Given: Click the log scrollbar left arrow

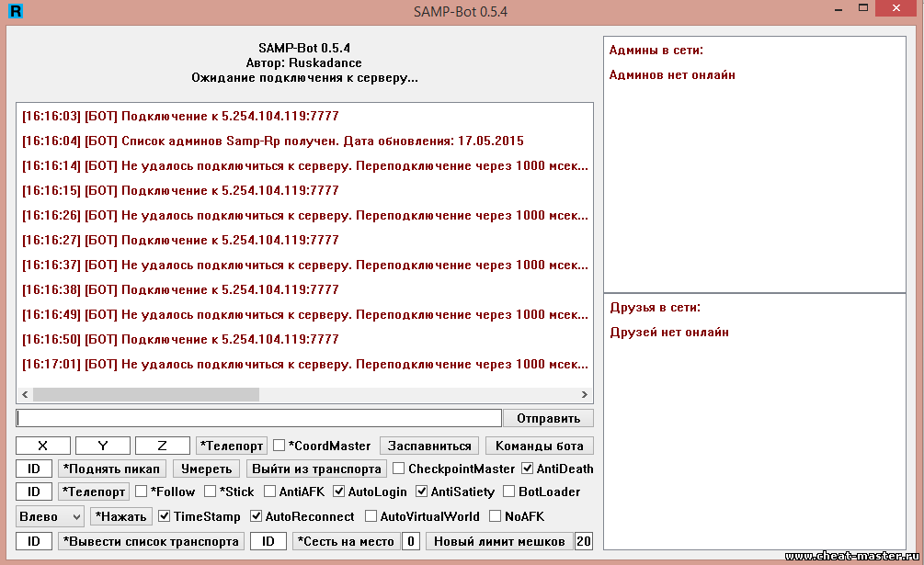Looking at the screenshot, I should click(25, 394).
